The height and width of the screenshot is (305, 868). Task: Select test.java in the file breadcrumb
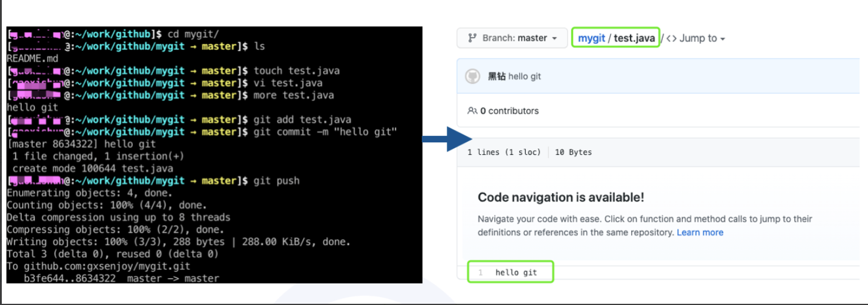click(634, 38)
